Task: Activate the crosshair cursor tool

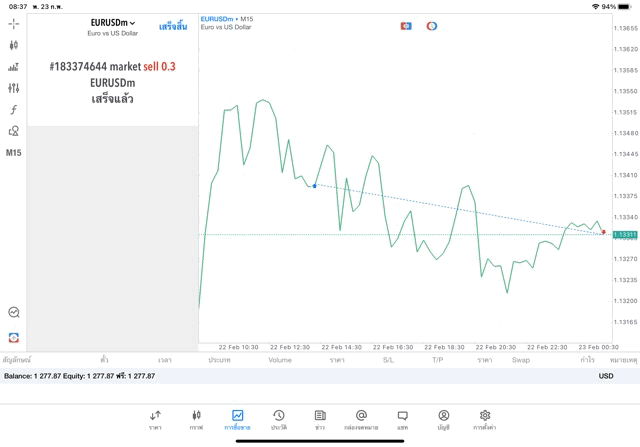Action: (x=13, y=24)
